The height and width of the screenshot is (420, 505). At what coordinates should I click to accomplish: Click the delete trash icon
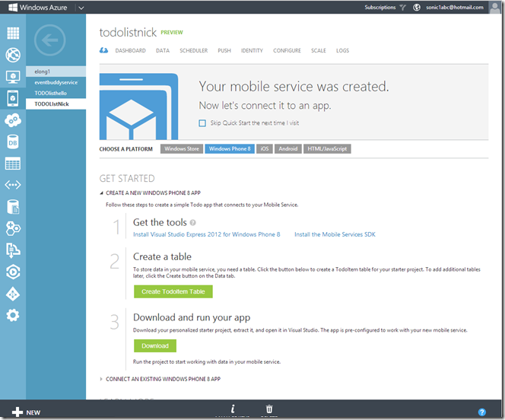(269, 409)
